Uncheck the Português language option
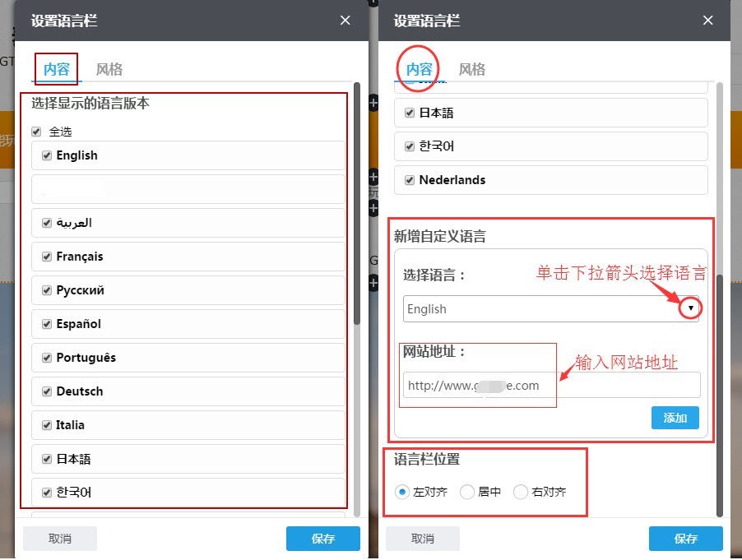742x560 pixels. [47, 358]
